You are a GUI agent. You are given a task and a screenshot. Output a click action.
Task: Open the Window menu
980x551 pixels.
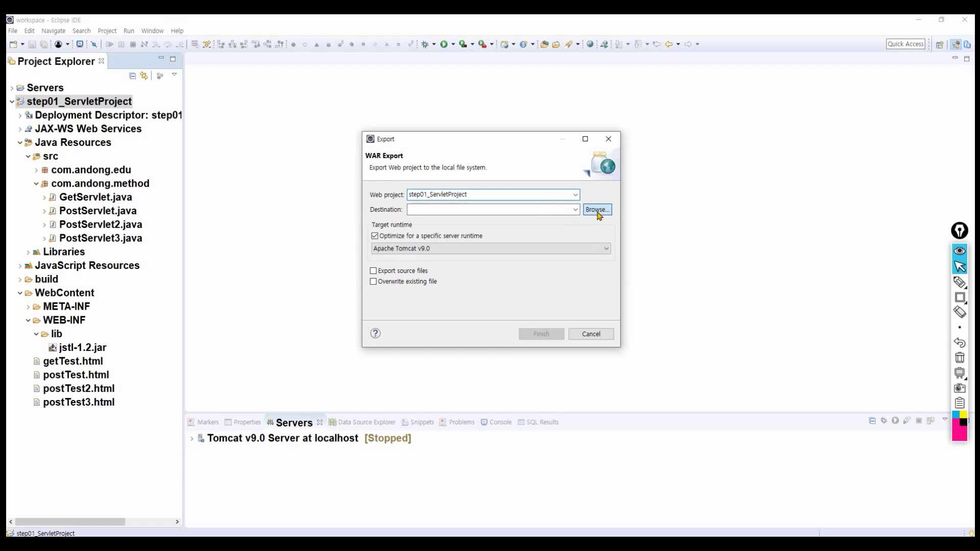(x=153, y=31)
